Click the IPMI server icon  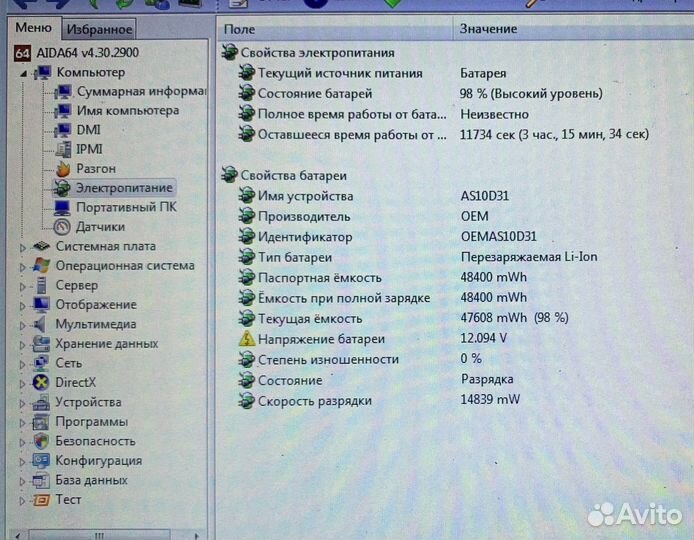pyautogui.click(x=63, y=150)
